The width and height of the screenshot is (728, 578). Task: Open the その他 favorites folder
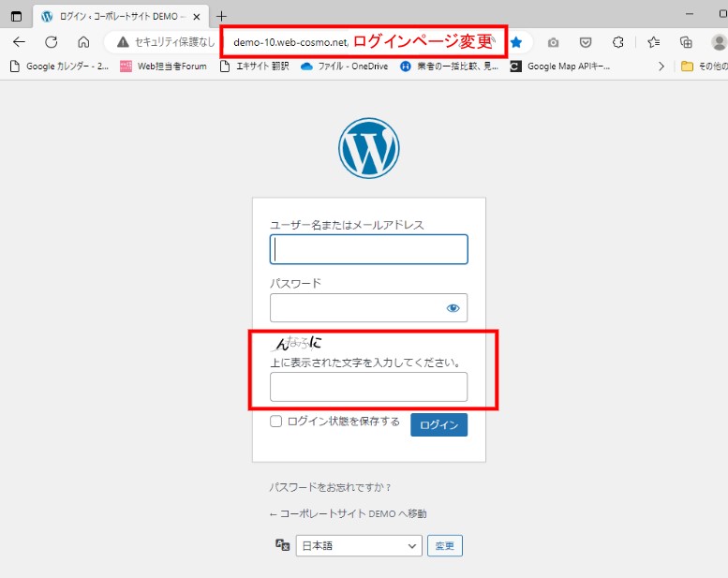703,67
